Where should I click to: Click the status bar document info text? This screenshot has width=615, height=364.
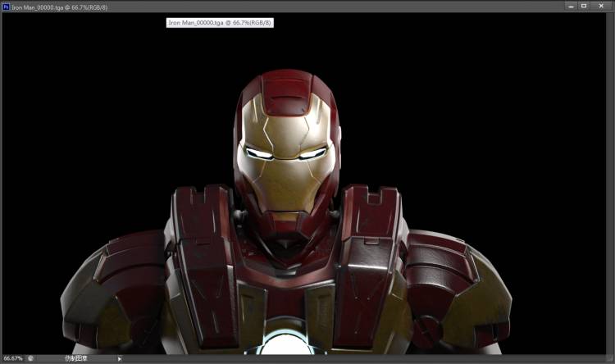coord(75,358)
